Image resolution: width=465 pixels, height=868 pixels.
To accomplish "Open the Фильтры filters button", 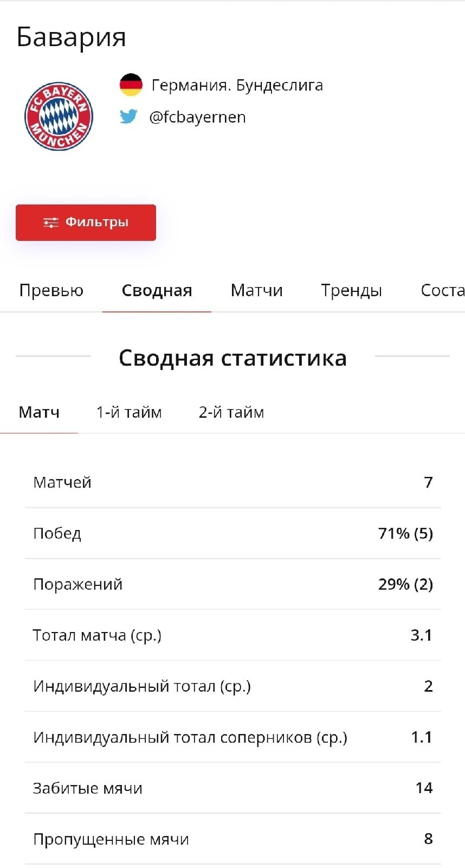I will (86, 222).
